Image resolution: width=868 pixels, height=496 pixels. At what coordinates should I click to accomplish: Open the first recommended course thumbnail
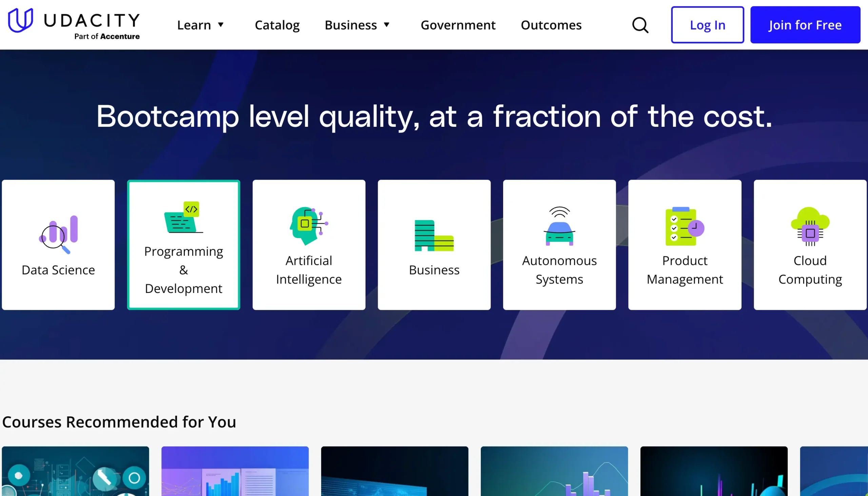coord(75,471)
